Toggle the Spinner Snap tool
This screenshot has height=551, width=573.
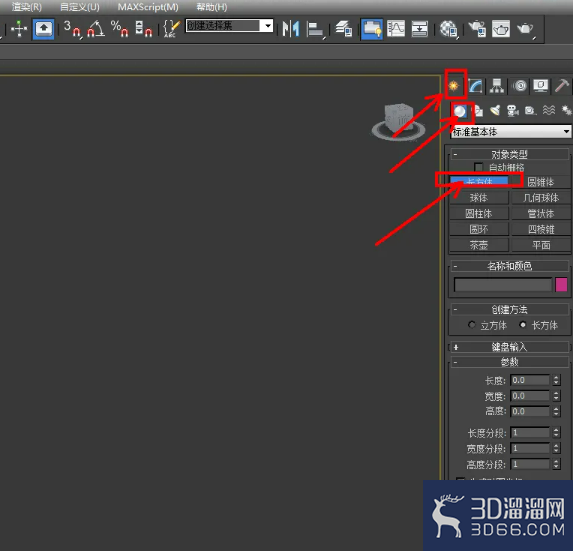click(x=144, y=29)
